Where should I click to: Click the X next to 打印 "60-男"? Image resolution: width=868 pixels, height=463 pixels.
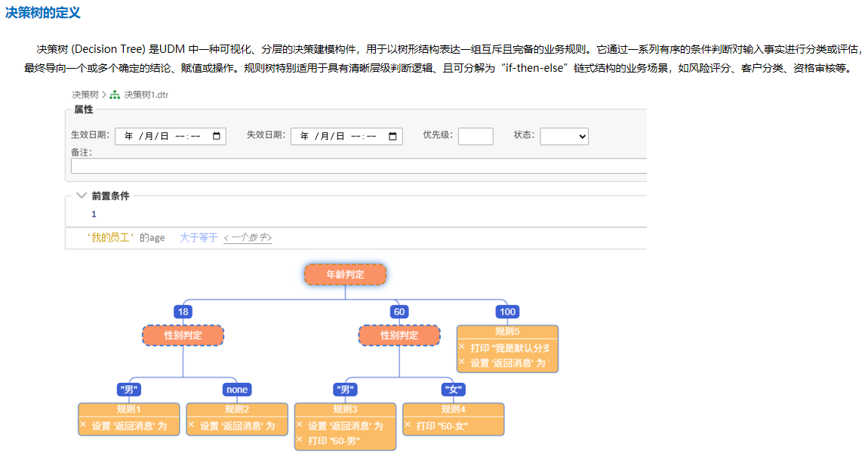tap(300, 440)
